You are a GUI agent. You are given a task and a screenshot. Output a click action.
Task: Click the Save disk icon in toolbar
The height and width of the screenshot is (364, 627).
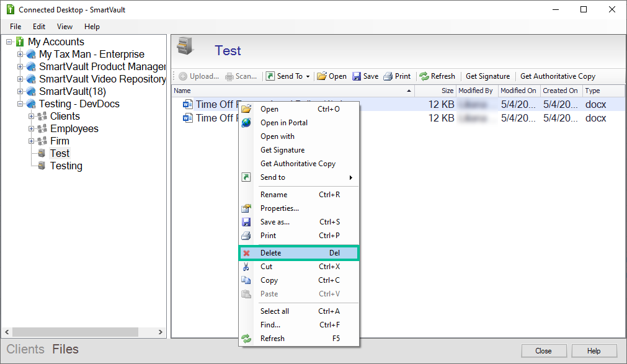[356, 76]
